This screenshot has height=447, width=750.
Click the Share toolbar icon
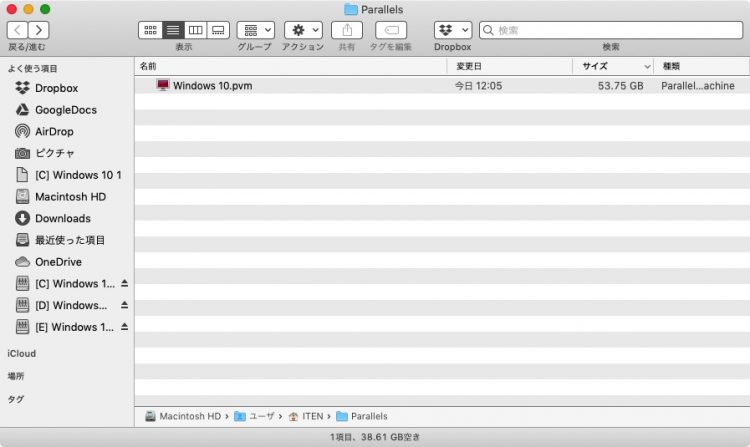click(x=347, y=30)
